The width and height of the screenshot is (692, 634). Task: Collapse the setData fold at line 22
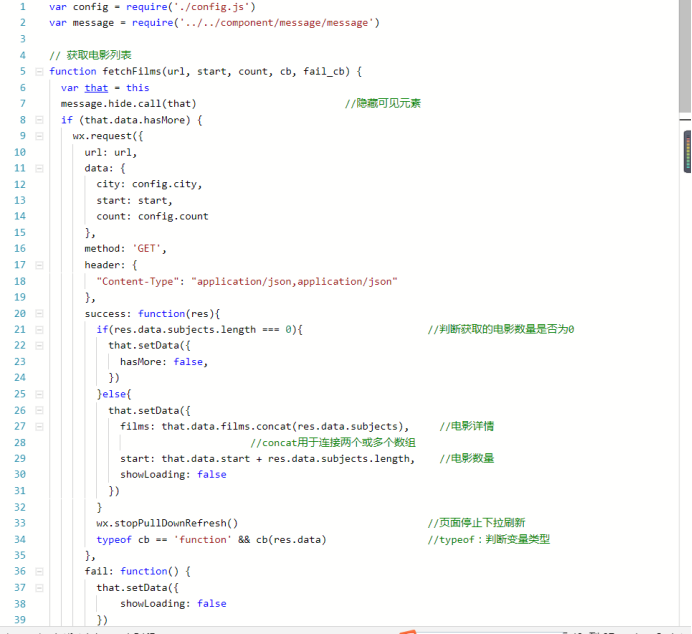pyautogui.click(x=39, y=345)
